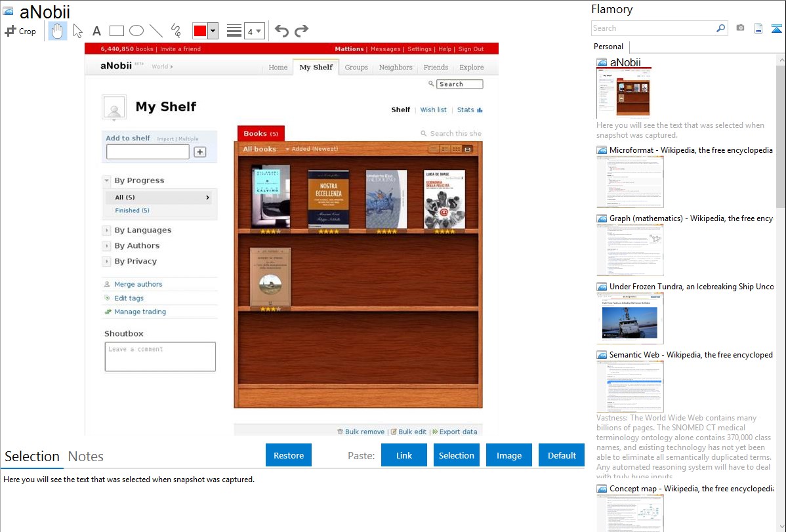Select the grid view mode icon
The height and width of the screenshot is (532, 786).
click(x=456, y=149)
